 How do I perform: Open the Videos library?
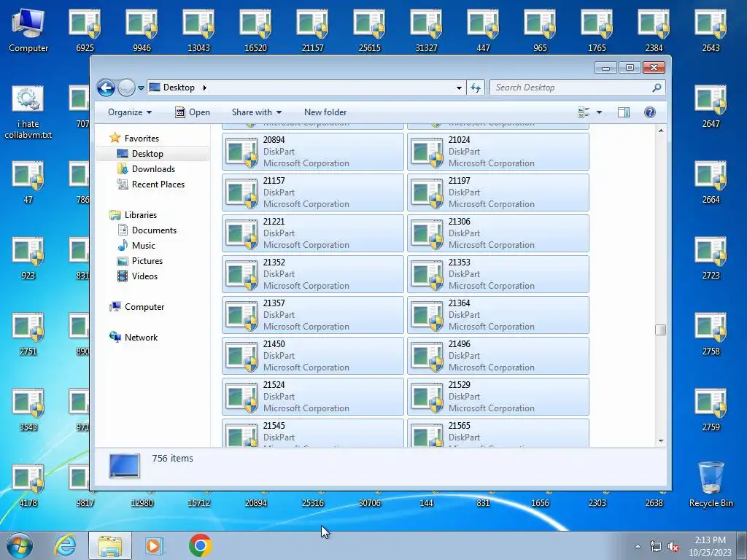coord(144,276)
